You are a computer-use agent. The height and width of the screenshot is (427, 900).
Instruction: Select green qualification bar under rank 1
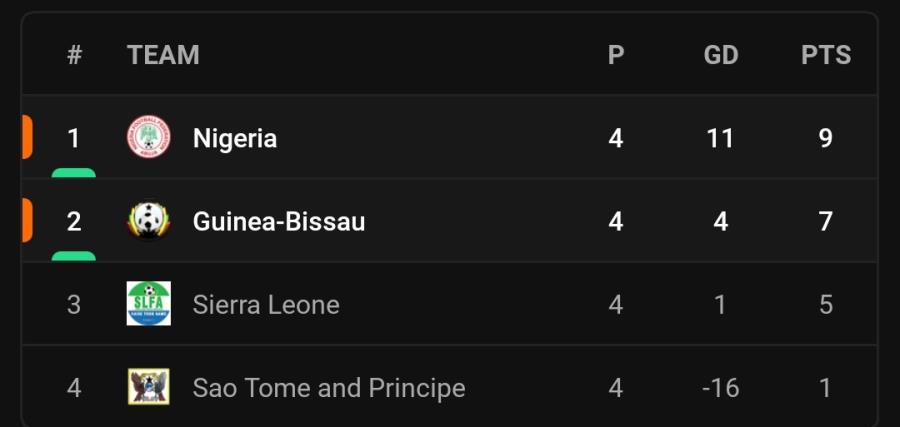[x=73, y=173]
